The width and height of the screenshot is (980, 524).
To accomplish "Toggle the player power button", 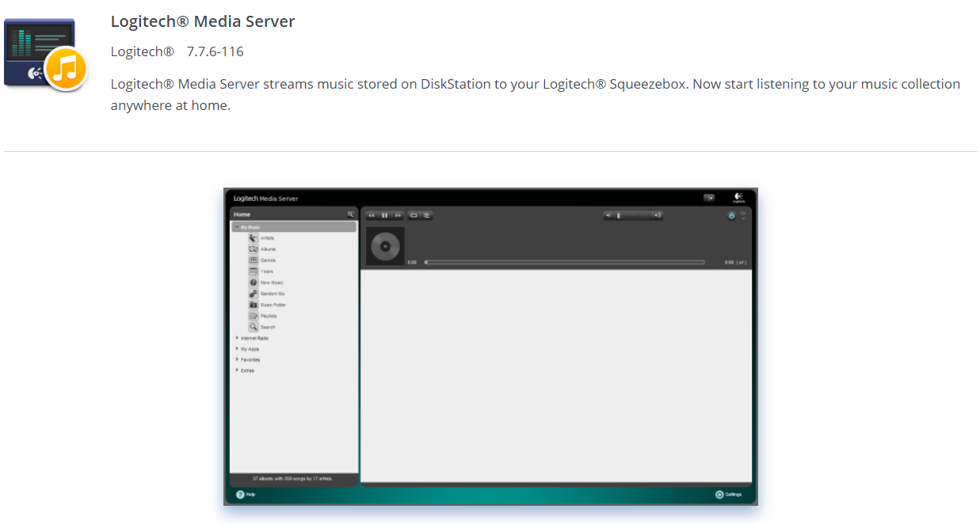I will click(x=731, y=216).
